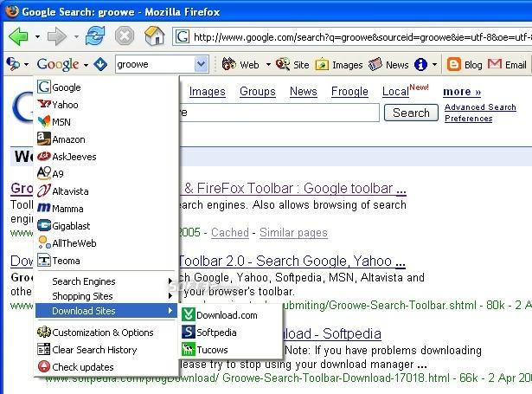Open the Google engine selector dropdown arrow
This screenshot has width=532, height=394.
point(86,65)
